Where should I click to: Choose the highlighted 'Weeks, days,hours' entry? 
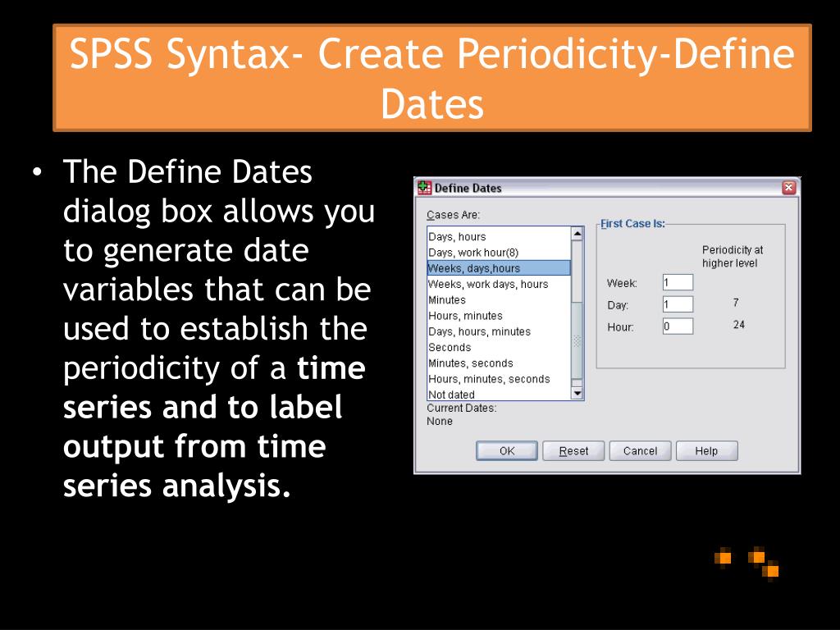(x=499, y=268)
